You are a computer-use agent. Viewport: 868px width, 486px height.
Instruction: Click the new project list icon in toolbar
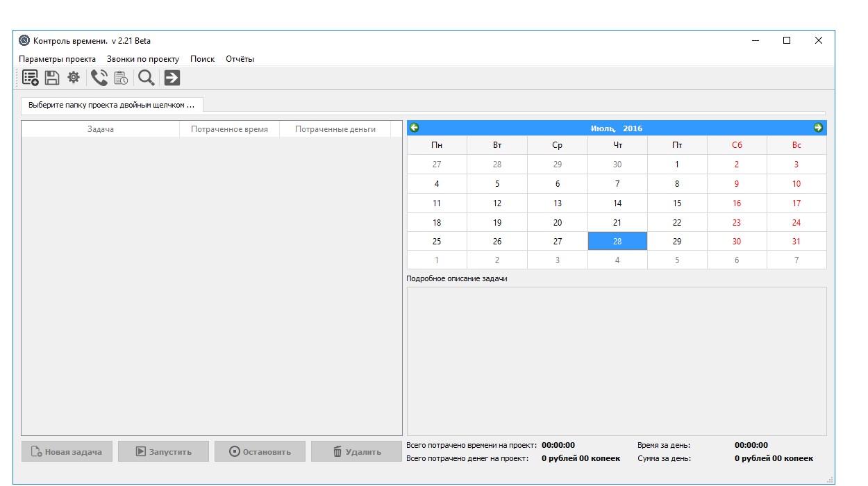point(31,78)
